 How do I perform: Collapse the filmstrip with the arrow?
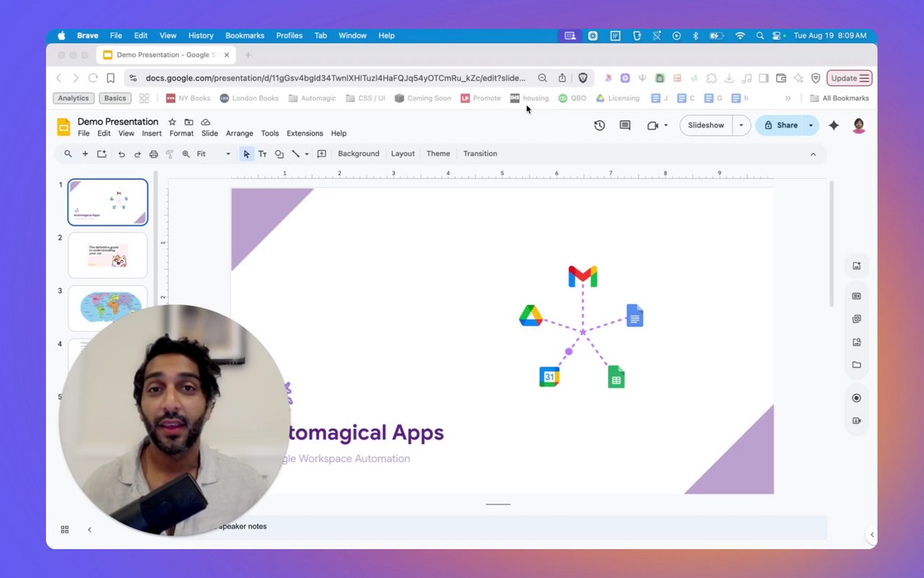point(90,530)
